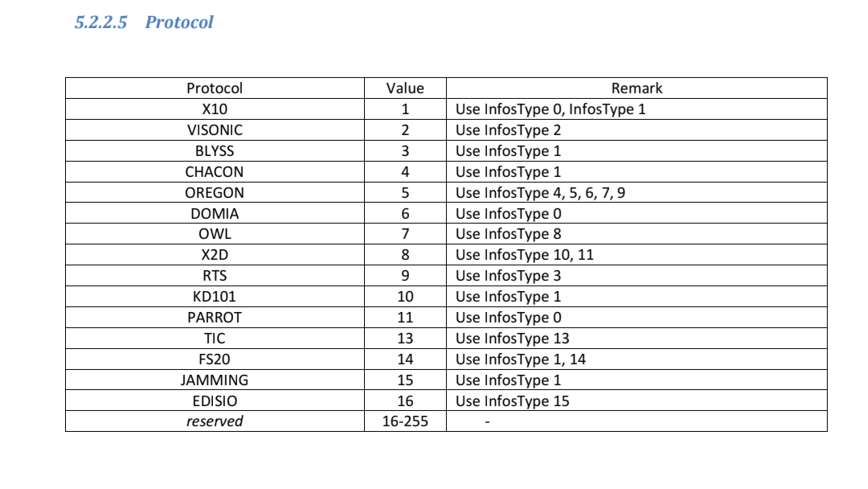Click the VISONIC protocol cell

tap(215, 130)
